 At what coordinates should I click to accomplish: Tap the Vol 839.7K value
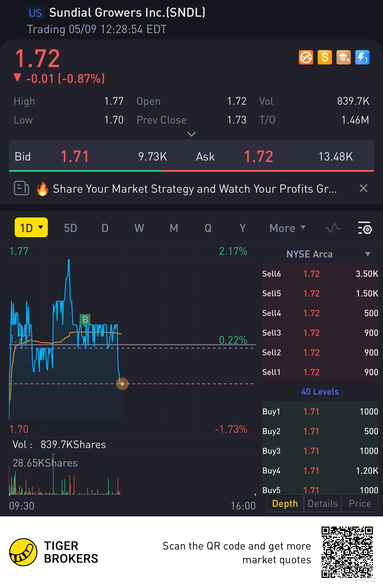click(x=353, y=101)
